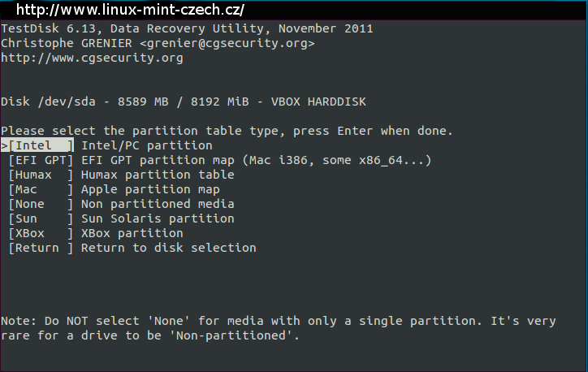
Task: Click the 'Apple partition map' description text
Action: click(150, 189)
